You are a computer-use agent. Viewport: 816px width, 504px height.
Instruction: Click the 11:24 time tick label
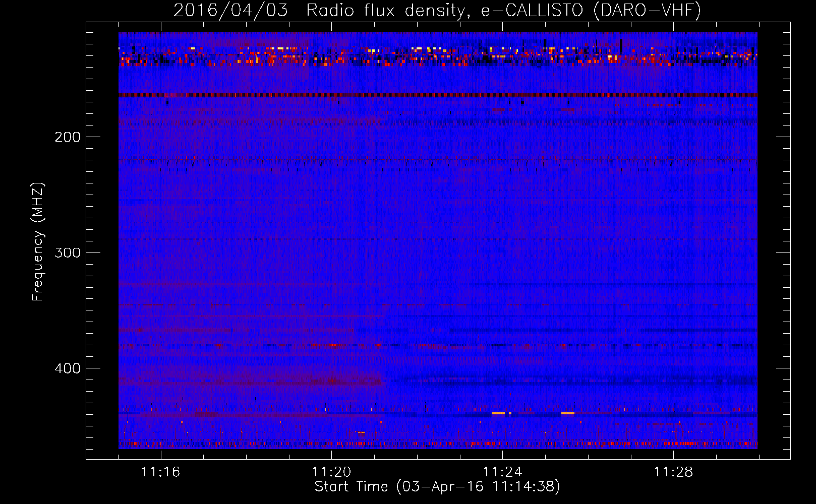click(x=503, y=472)
